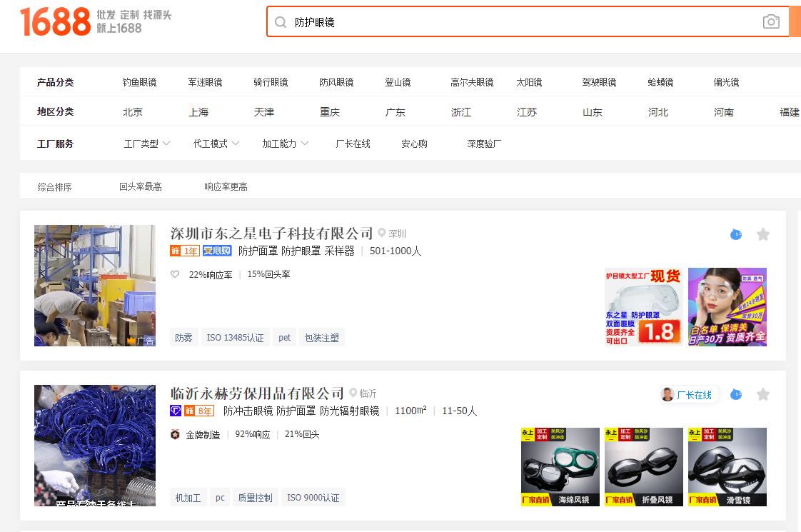
Task: Click the 金牌制造 medal icon
Action: pos(175,435)
